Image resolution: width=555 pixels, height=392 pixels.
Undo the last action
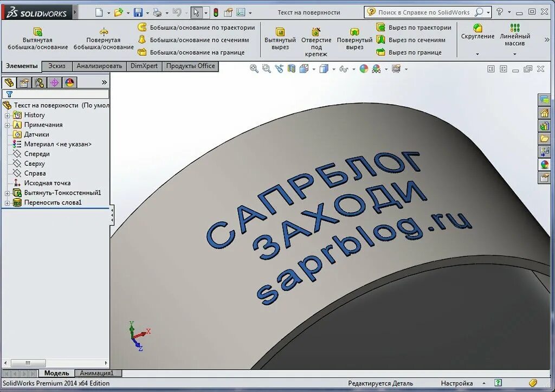[177, 12]
